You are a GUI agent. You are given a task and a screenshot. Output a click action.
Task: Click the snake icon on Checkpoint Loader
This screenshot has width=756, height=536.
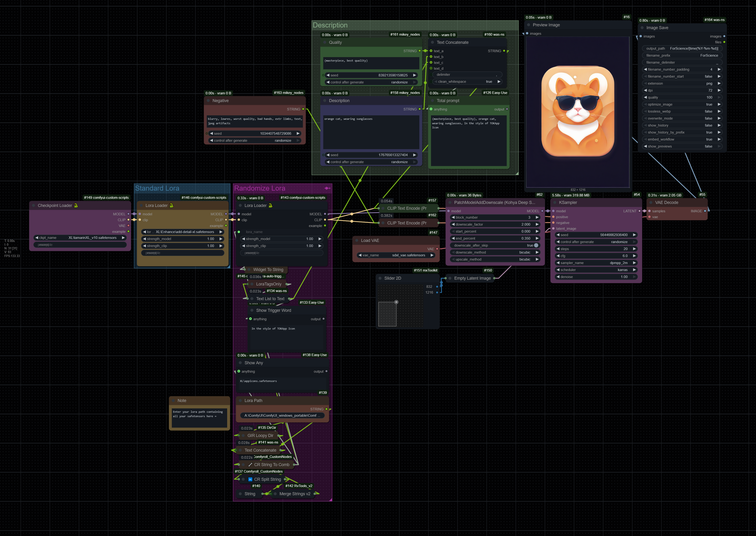(76, 205)
